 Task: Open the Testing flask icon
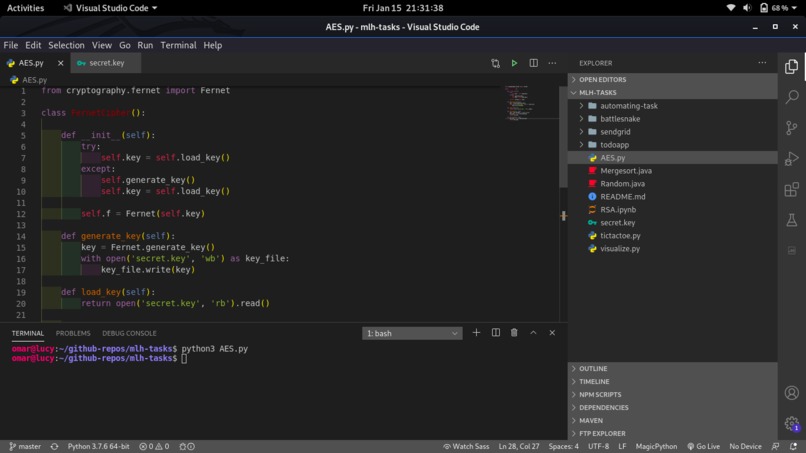[792, 220]
